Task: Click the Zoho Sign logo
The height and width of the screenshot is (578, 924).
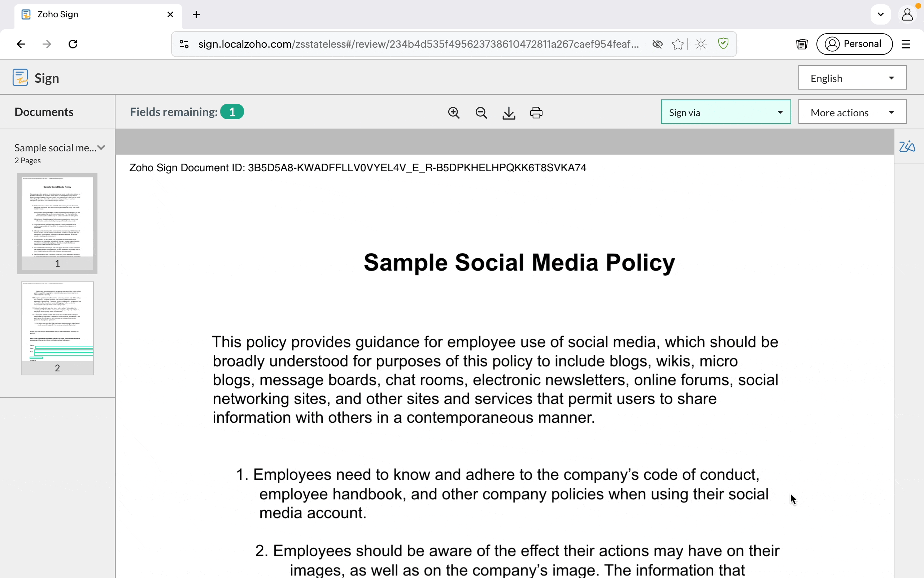Action: click(20, 78)
